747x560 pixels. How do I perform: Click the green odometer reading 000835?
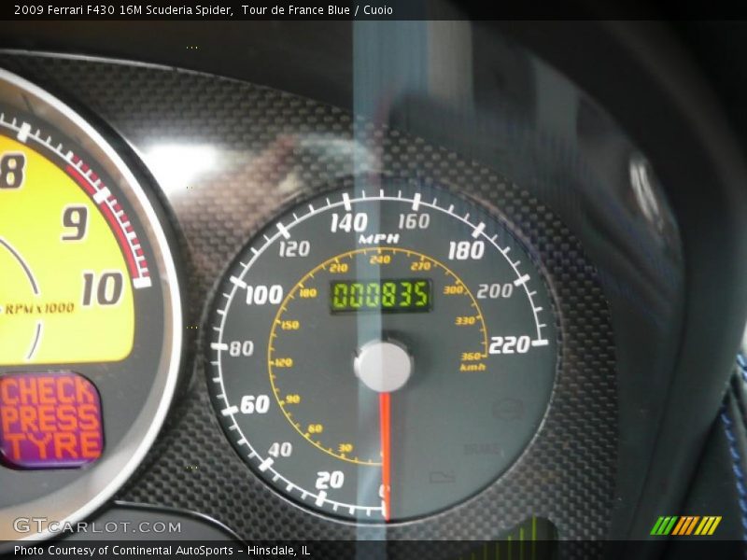[381, 295]
